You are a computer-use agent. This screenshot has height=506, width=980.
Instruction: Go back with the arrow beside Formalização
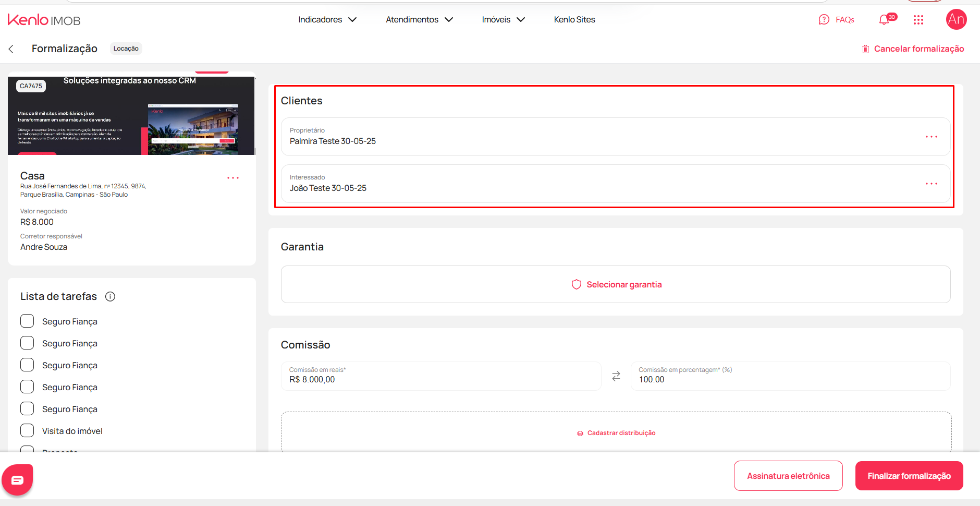pos(11,49)
